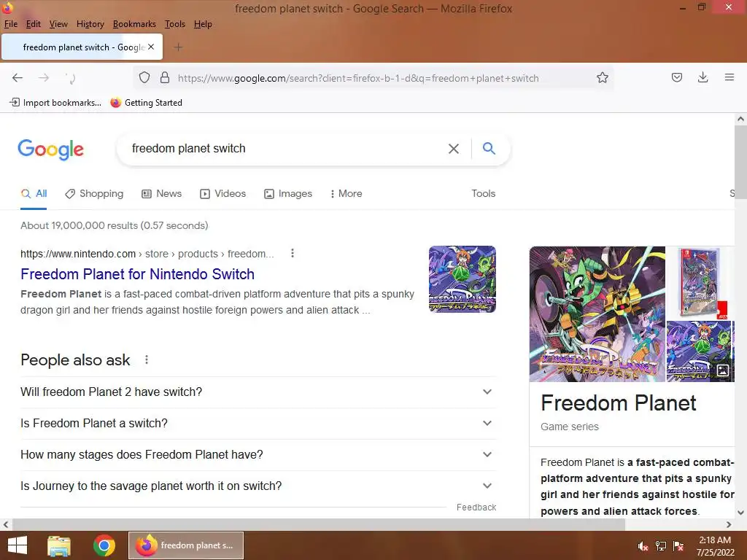Viewport: 747px width, 560px height.
Task: Open the Edit menu
Action: point(33,24)
